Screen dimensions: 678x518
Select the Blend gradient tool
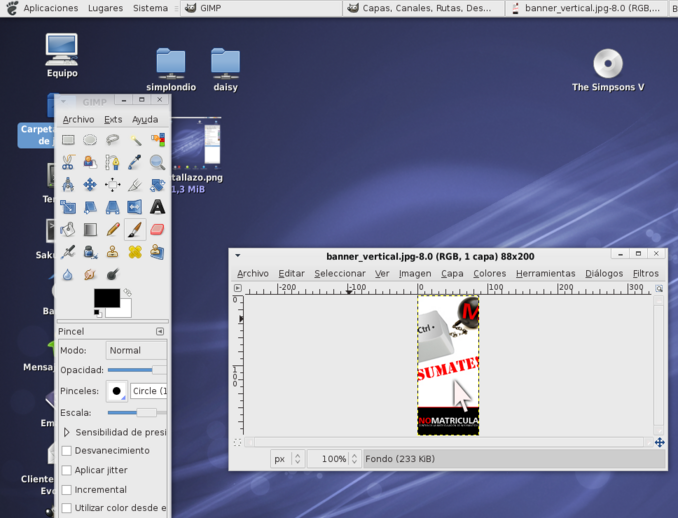point(90,230)
